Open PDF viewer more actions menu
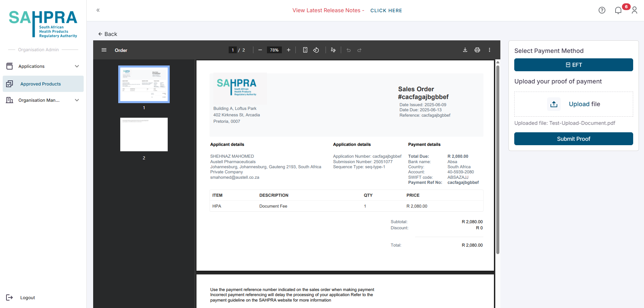This screenshot has width=644, height=308. [490, 50]
